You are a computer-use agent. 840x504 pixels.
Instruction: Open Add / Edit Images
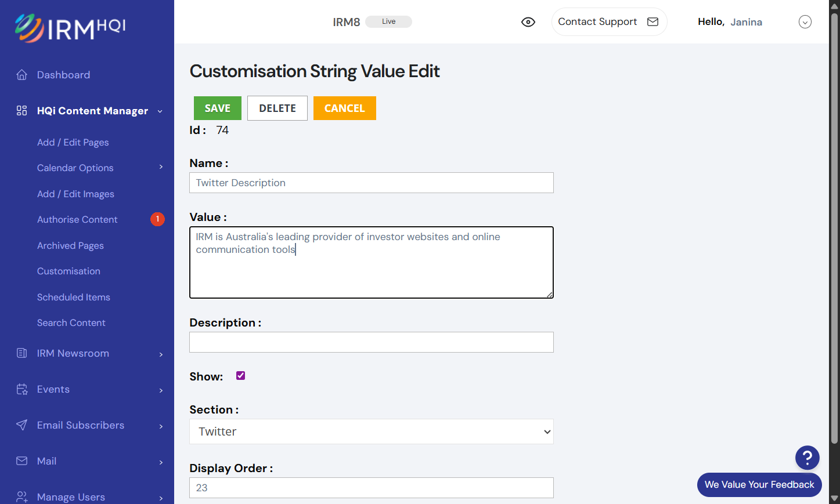[x=75, y=194]
